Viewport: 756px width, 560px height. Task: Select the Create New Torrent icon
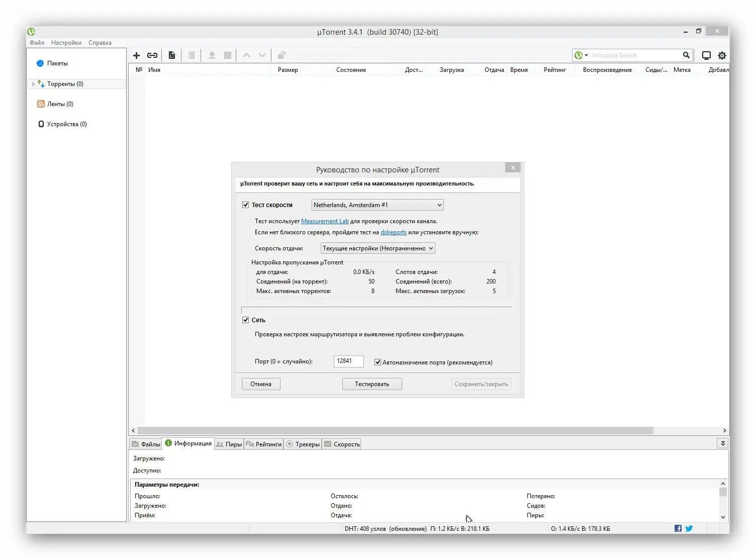pos(171,55)
